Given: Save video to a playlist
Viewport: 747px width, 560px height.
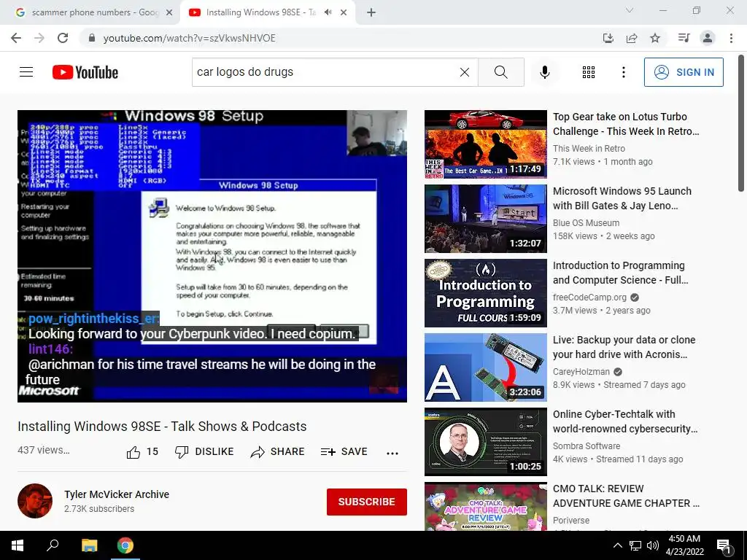Looking at the screenshot, I should [344, 451].
